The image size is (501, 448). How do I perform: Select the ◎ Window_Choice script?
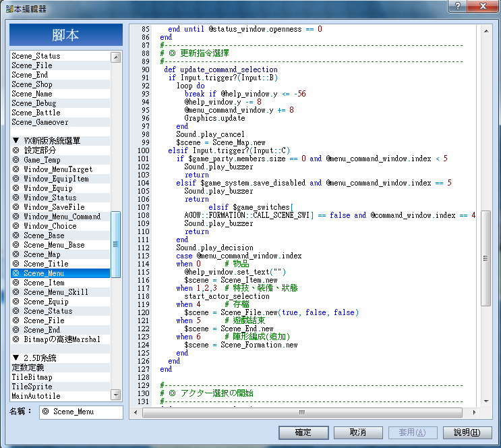[x=61, y=226]
